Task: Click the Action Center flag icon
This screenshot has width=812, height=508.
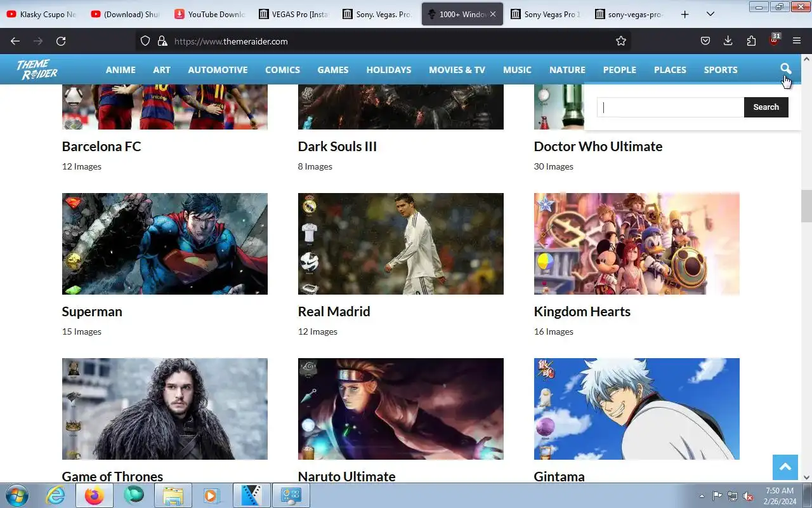Action: tap(717, 496)
